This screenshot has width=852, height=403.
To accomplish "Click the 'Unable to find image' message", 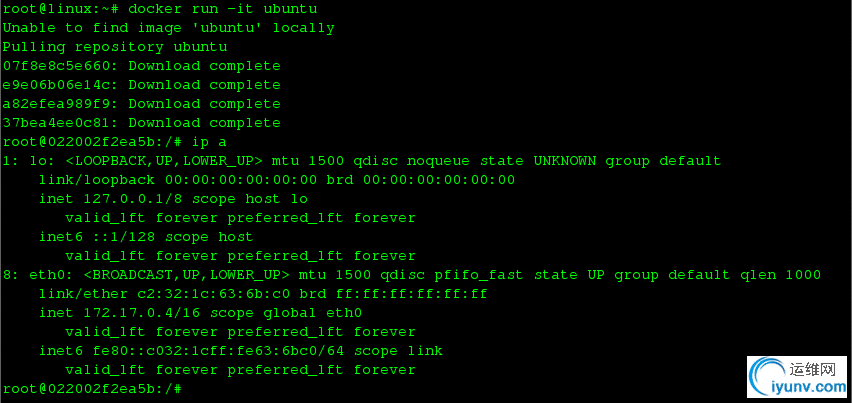I will (x=168, y=28).
